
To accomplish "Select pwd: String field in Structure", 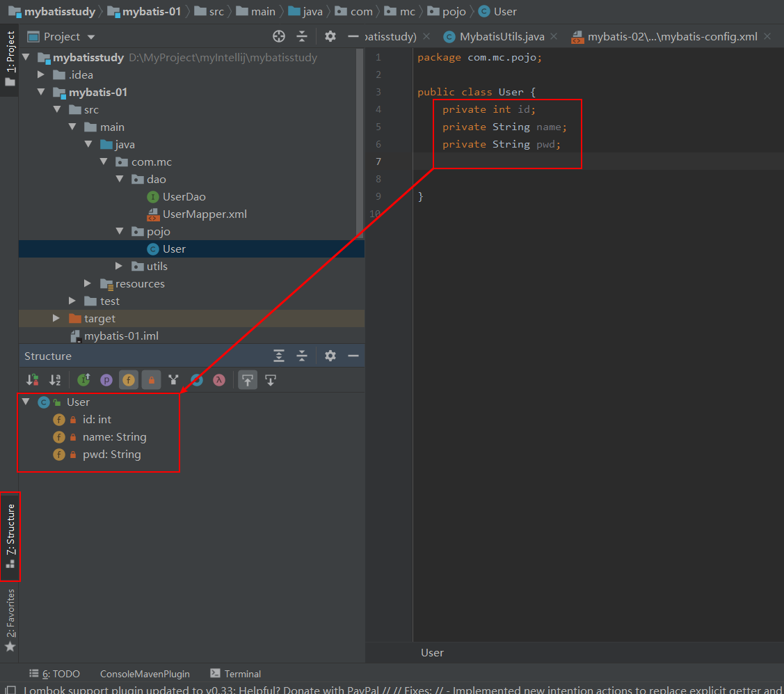I will (x=97, y=455).
